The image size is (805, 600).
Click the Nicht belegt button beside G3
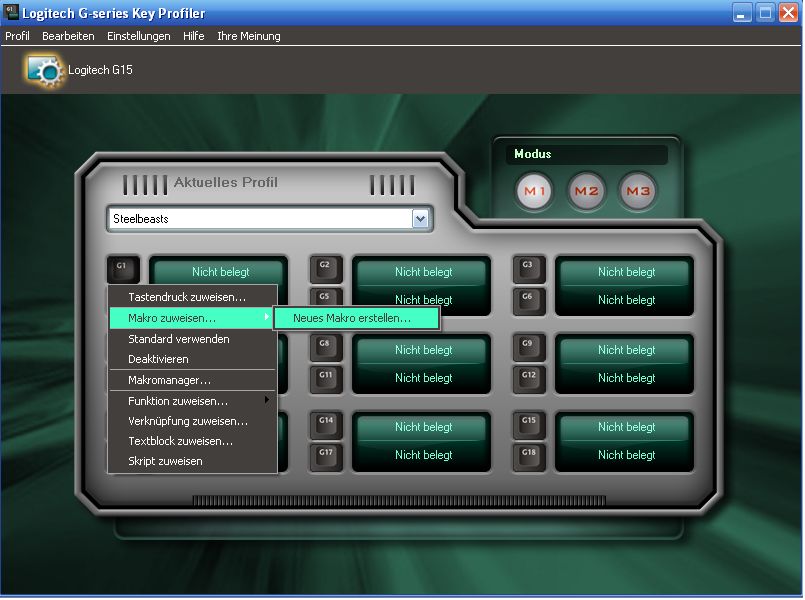[x=626, y=272]
